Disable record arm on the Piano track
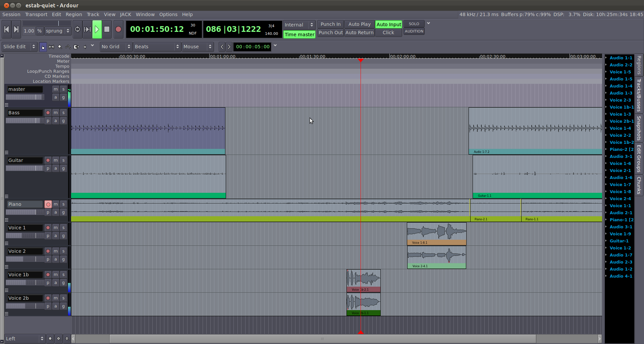 48,204
